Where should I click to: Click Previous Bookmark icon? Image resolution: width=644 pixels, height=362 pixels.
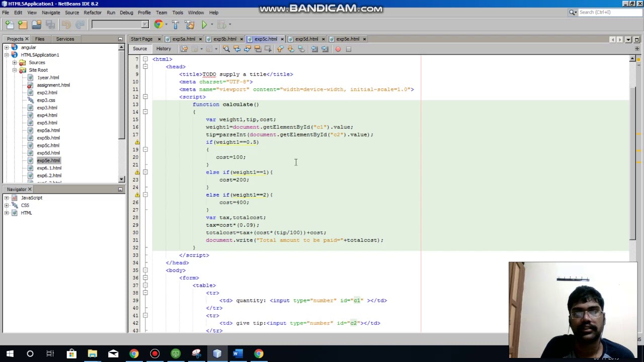coord(280,49)
